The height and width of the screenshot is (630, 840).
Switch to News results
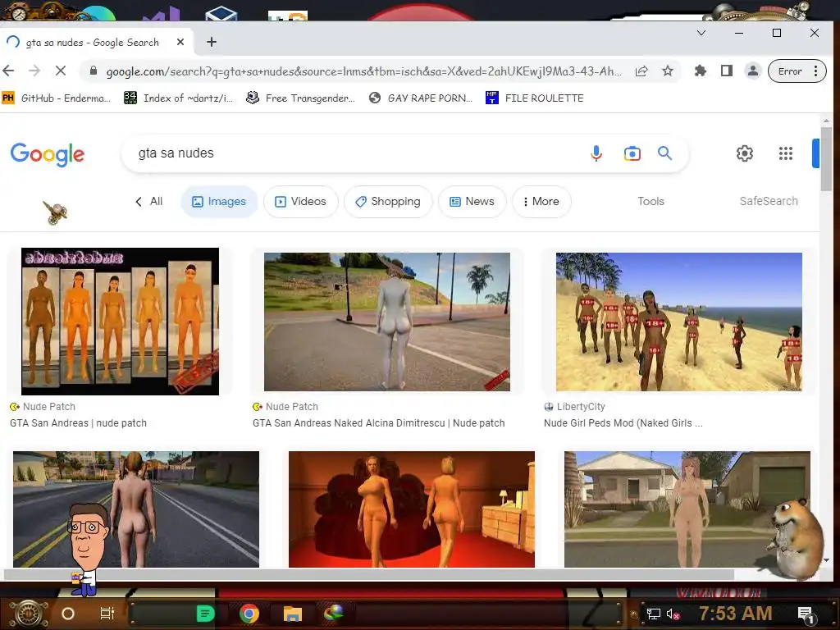click(472, 202)
